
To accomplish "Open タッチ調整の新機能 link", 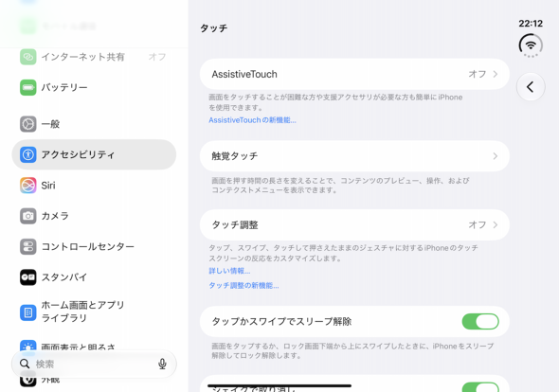I will click(x=243, y=285).
